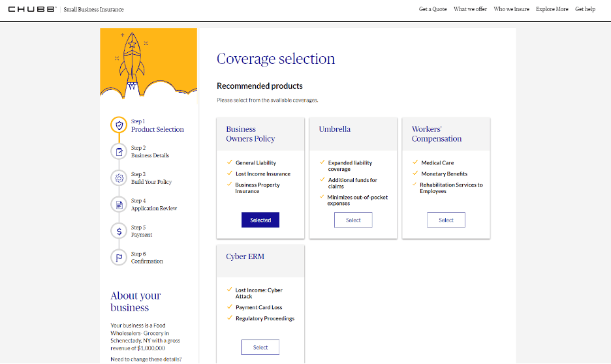Click the Business Owners Policy card title
611x364 pixels.
pyautogui.click(x=250, y=134)
